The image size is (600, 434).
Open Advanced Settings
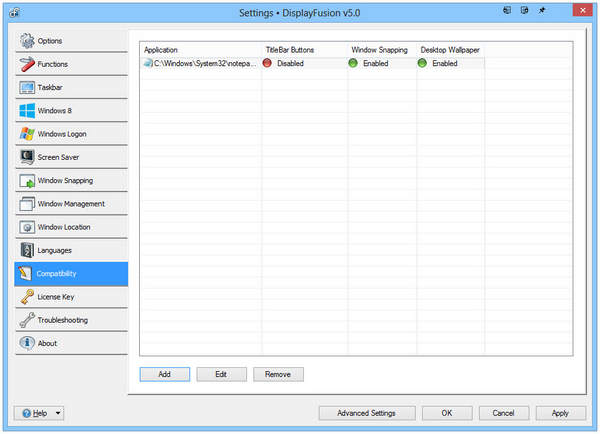(367, 413)
